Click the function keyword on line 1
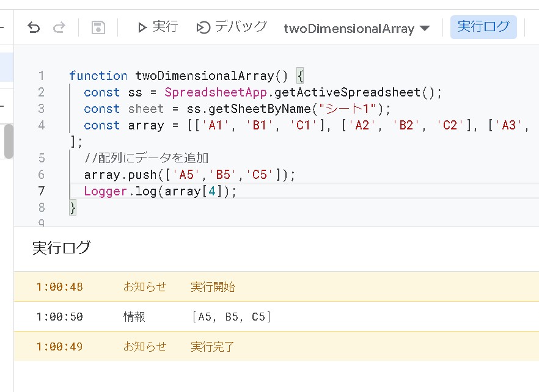 click(98, 76)
